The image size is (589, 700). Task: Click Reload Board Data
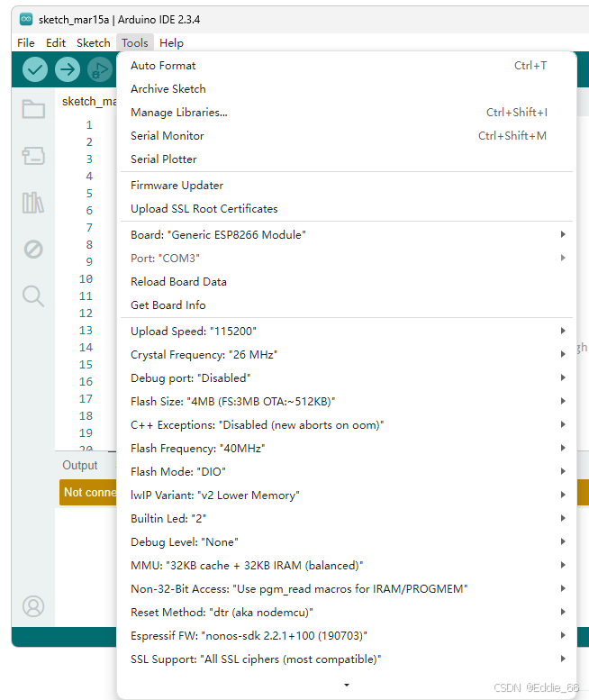pos(347,282)
